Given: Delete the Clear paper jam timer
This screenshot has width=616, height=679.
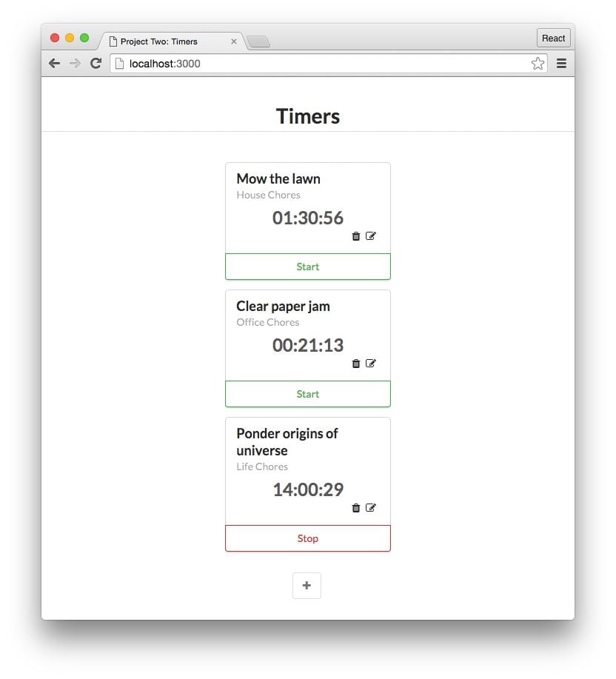Looking at the screenshot, I should tap(356, 364).
